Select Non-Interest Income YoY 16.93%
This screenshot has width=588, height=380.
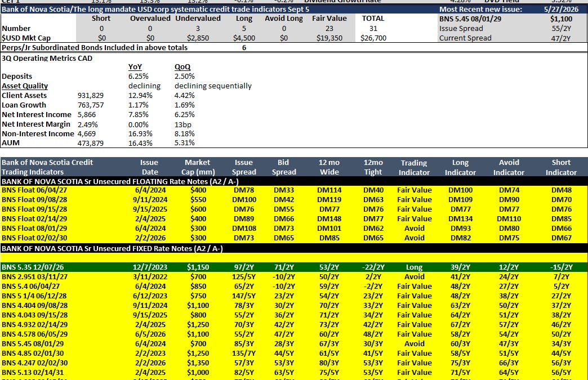[140, 134]
